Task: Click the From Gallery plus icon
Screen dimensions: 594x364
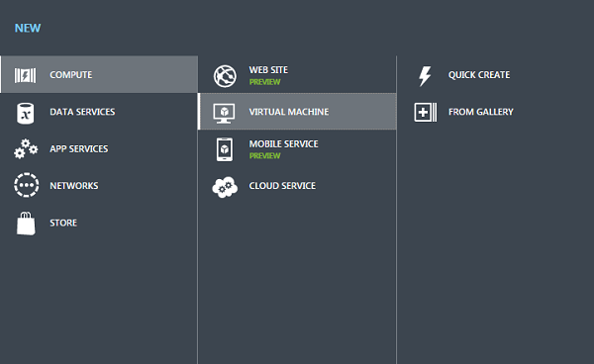Action: (x=425, y=113)
